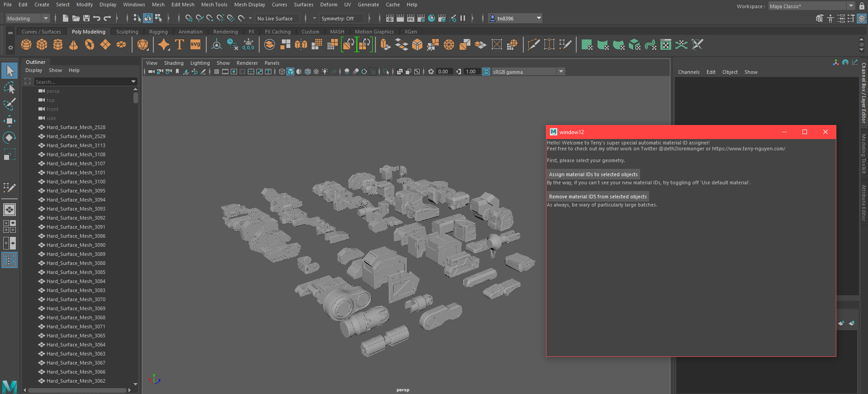Click Assign material IDs to selected objects
This screenshot has width=868, height=394.
click(593, 174)
